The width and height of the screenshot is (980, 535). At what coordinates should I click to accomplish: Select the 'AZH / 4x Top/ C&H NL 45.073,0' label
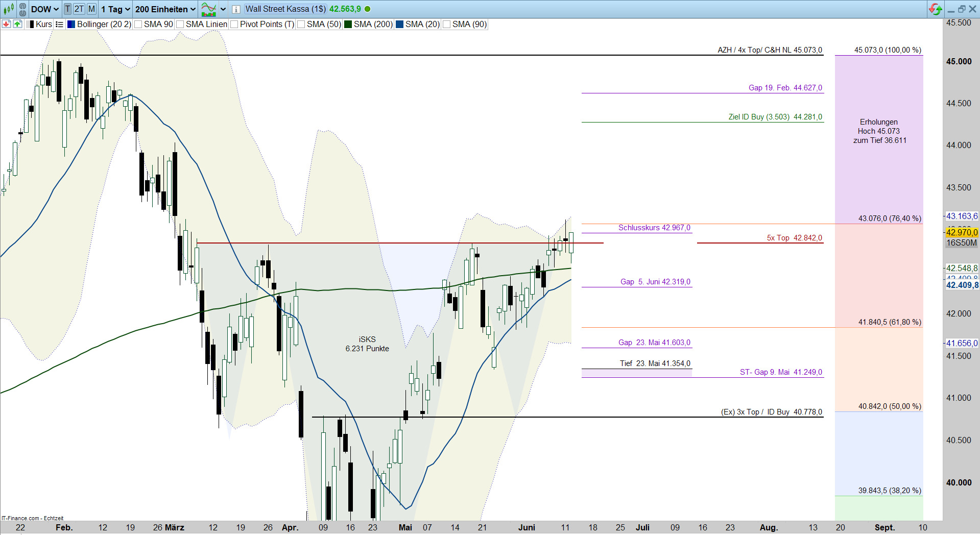pos(770,50)
